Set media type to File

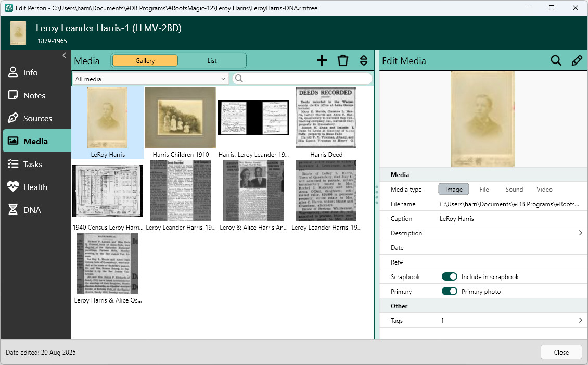pyautogui.click(x=484, y=190)
